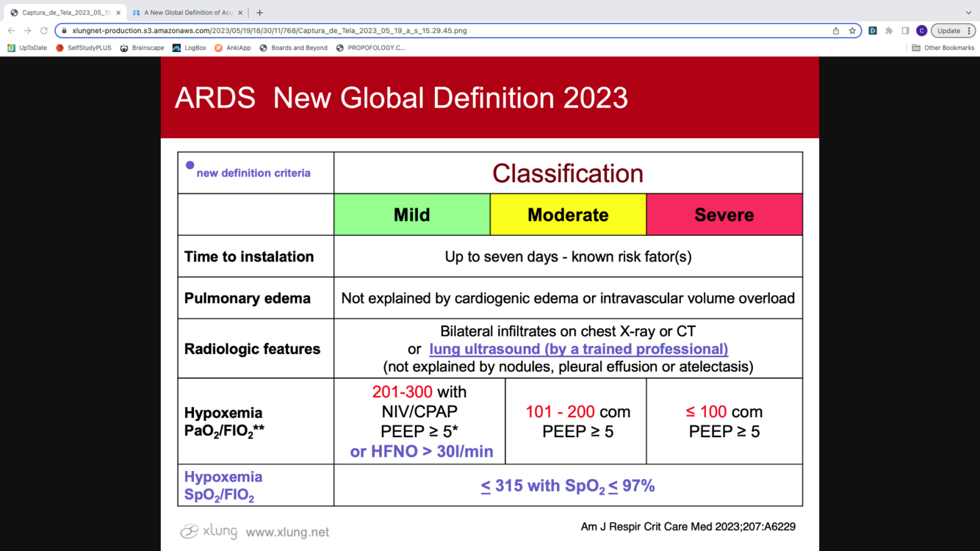Viewport: 980px width, 551px height.
Task: Click the slide title ARDS New Global Definition 2023
Action: click(401, 98)
